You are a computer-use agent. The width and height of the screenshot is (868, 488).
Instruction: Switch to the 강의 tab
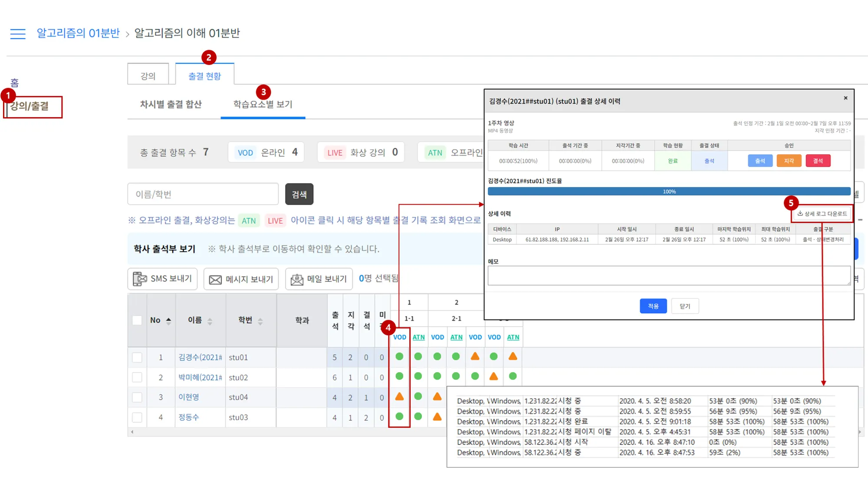[148, 76]
